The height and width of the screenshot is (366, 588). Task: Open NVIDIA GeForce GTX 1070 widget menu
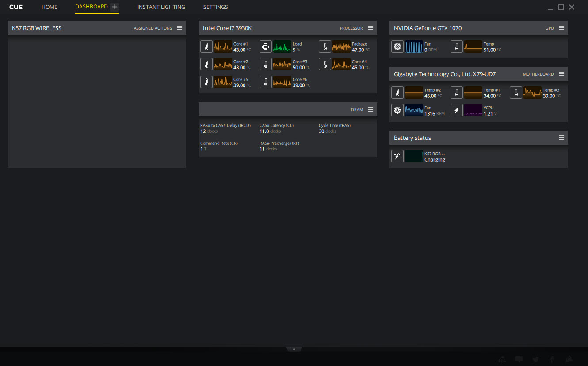pyautogui.click(x=561, y=28)
